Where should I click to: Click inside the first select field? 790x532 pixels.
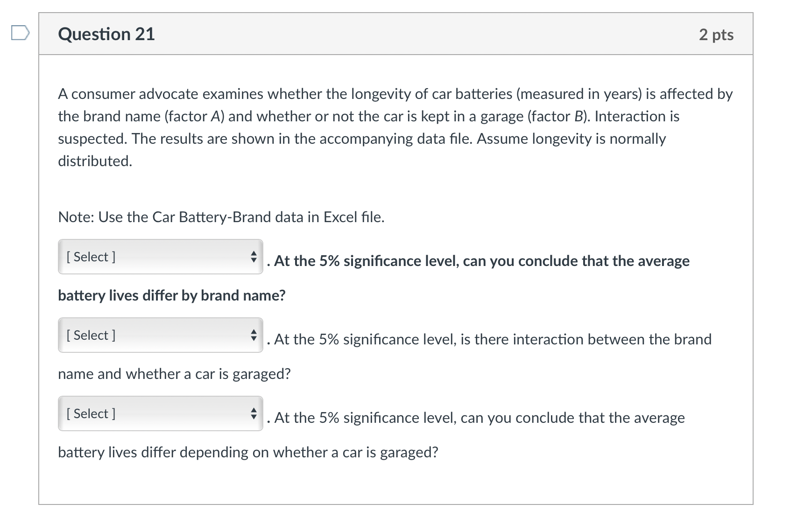[x=140, y=256]
